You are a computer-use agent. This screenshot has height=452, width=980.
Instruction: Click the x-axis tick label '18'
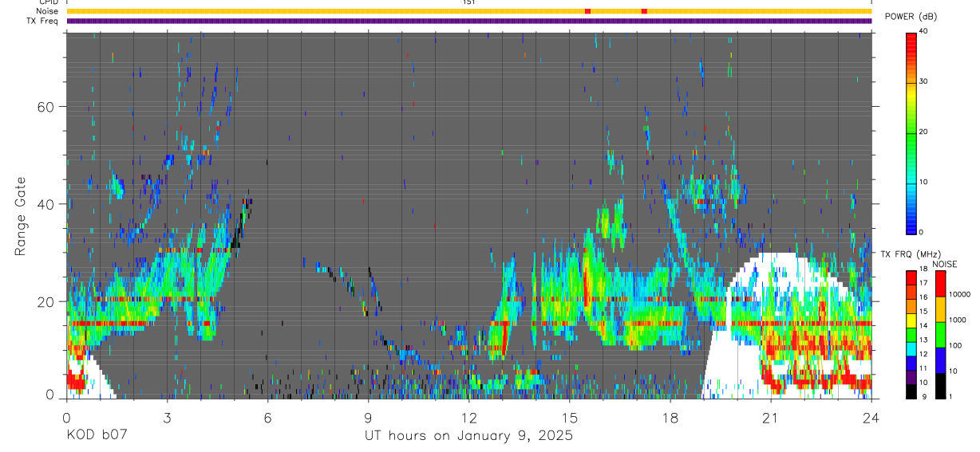point(670,418)
